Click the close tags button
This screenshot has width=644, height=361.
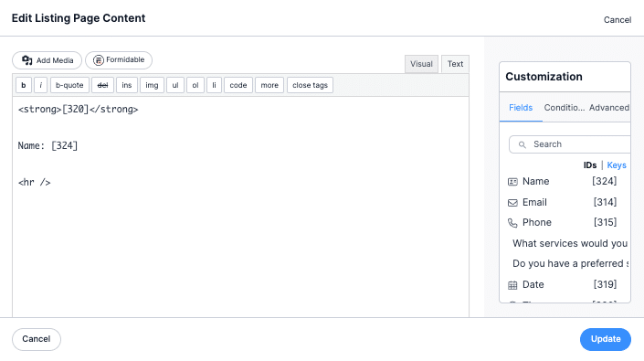[x=310, y=85]
